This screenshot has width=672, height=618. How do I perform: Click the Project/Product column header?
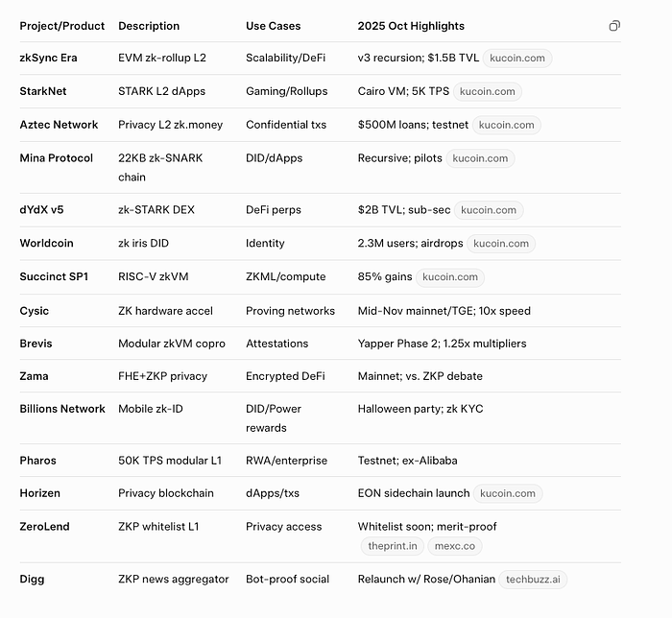coord(62,26)
